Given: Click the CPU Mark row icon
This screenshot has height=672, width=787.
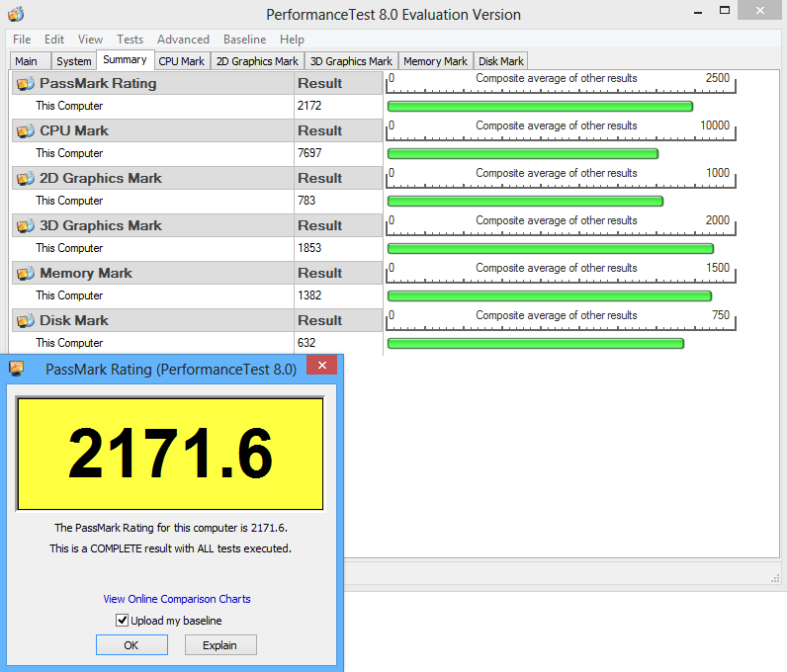Looking at the screenshot, I should (26, 131).
